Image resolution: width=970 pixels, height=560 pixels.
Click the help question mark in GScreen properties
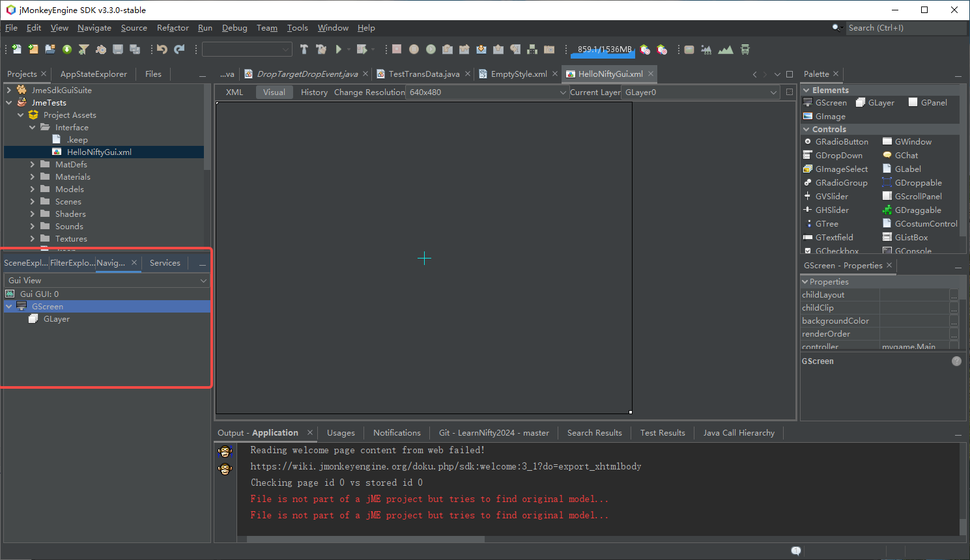(956, 361)
